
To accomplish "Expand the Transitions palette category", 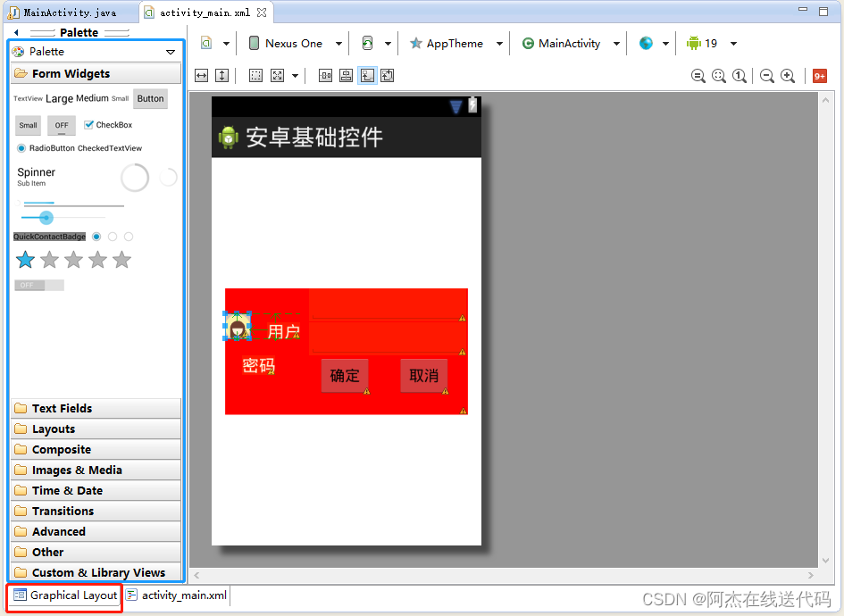I will [96, 511].
